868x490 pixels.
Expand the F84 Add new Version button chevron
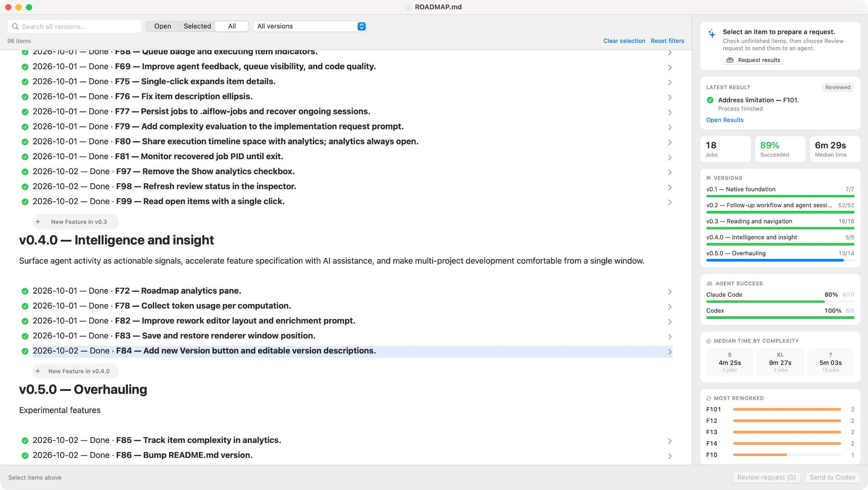pyautogui.click(x=670, y=352)
